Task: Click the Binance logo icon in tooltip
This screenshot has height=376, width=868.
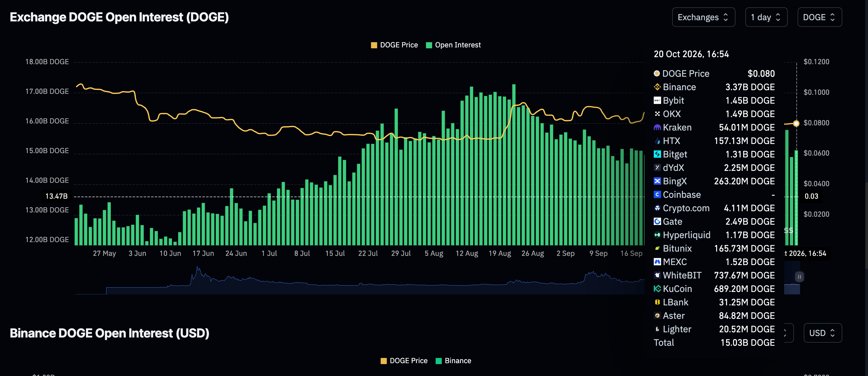Action: point(657,87)
